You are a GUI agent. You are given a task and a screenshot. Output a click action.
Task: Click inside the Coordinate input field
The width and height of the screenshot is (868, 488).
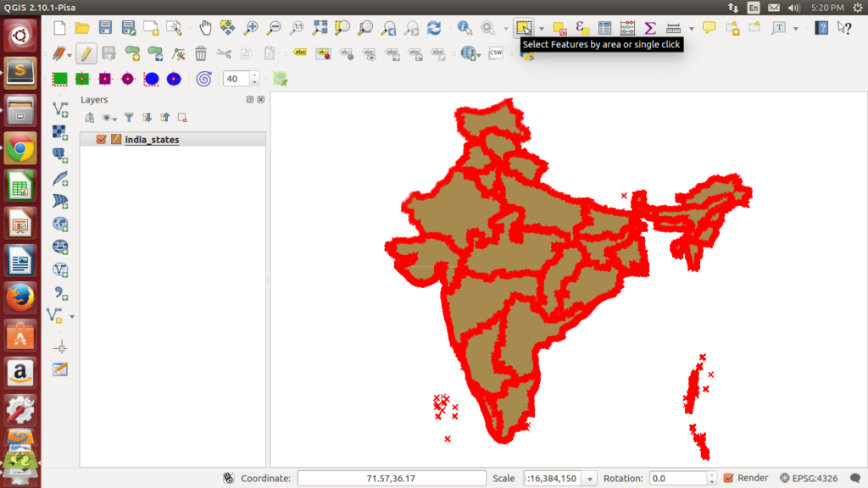[390, 477]
